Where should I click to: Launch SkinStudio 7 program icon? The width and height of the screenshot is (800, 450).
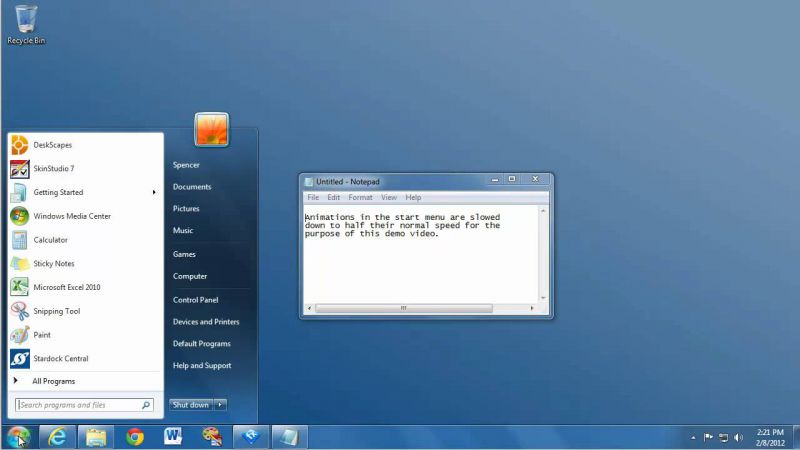(x=19, y=169)
